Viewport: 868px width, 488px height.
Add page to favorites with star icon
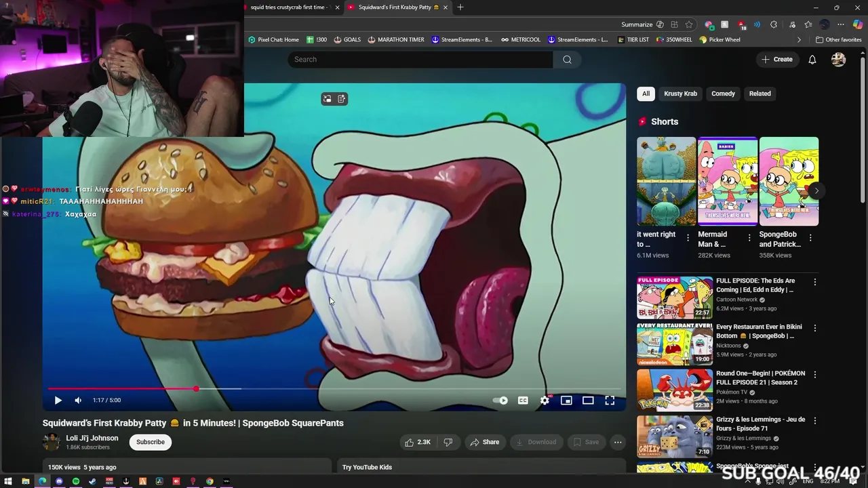coord(689,24)
